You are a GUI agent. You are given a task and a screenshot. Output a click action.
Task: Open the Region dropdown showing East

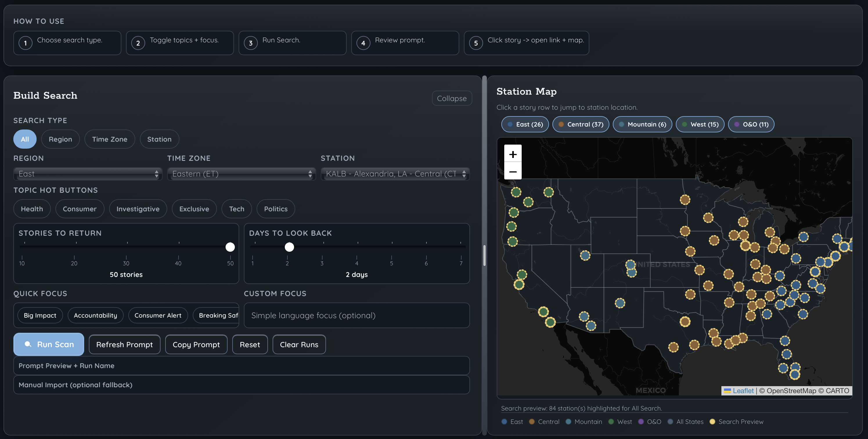pyautogui.click(x=88, y=174)
